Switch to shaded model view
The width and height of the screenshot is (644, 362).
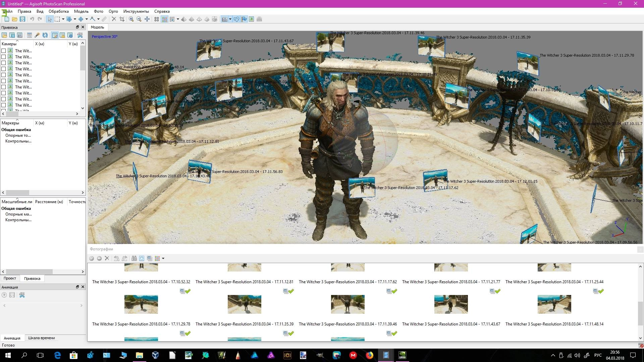click(184, 19)
